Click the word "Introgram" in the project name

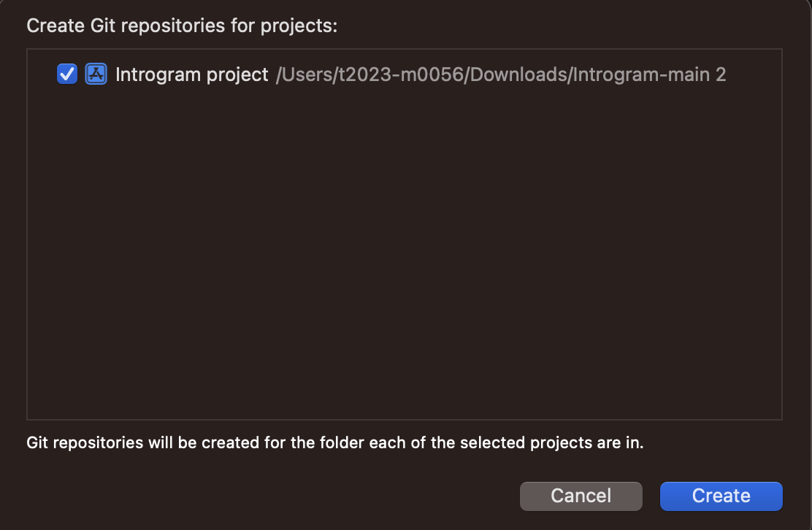(158, 74)
